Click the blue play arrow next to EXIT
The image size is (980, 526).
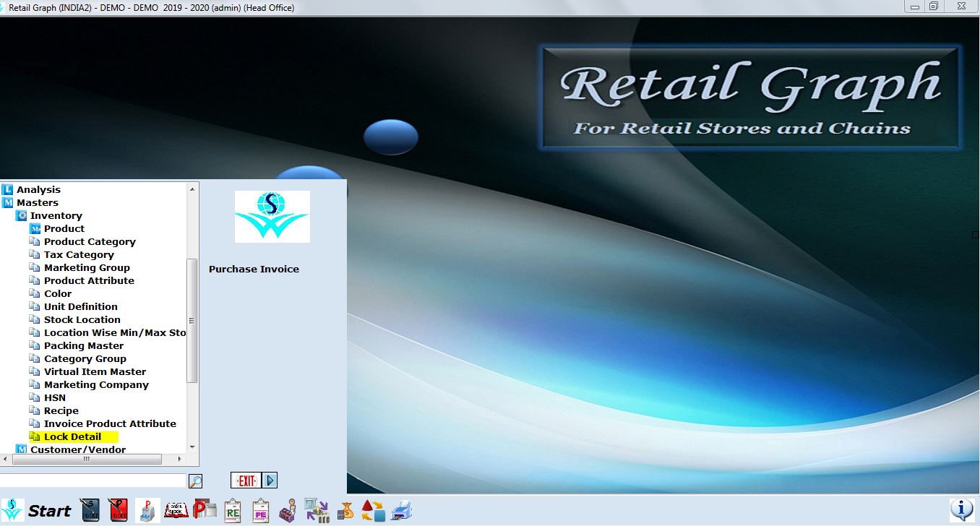(270, 480)
